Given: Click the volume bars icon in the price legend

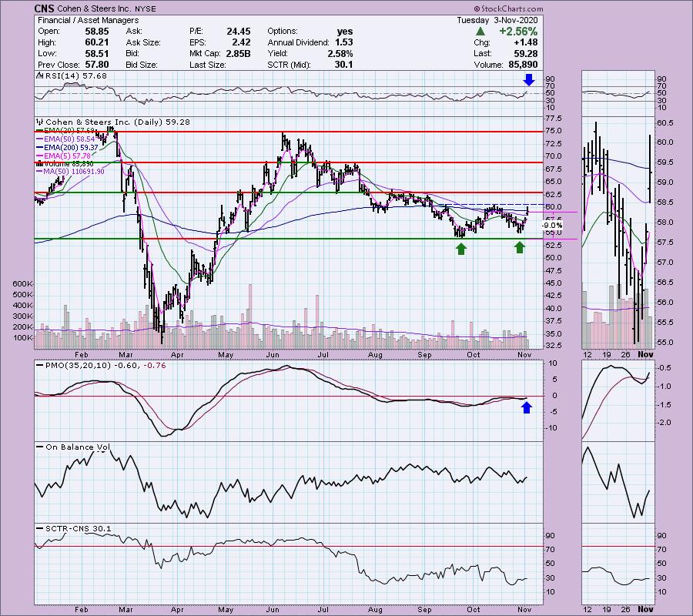Looking at the screenshot, I should pos(38,164).
